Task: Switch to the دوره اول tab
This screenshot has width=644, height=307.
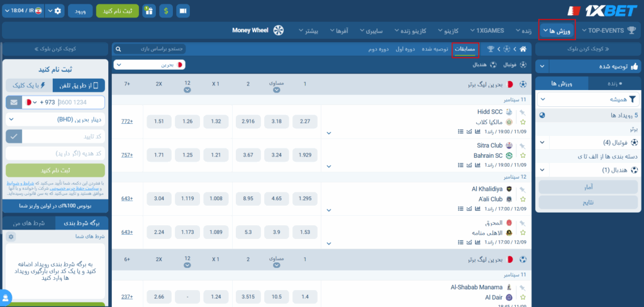Action: click(x=405, y=49)
